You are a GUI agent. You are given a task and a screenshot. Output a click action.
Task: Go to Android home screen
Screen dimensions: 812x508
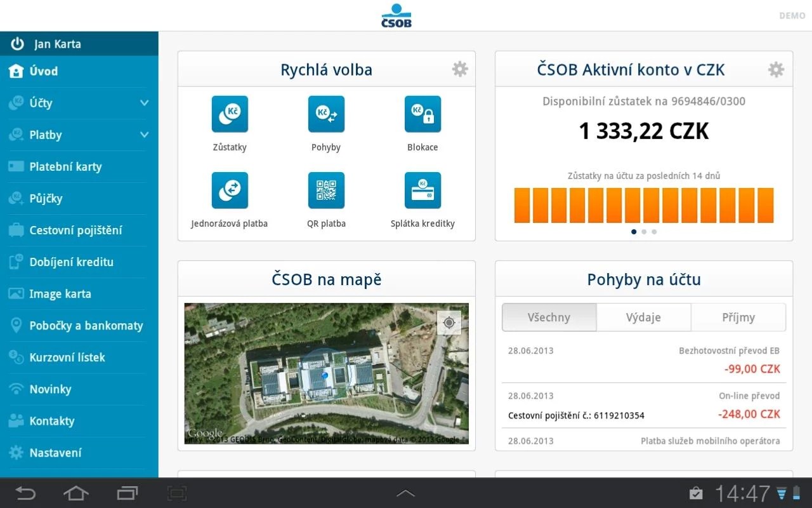76,493
